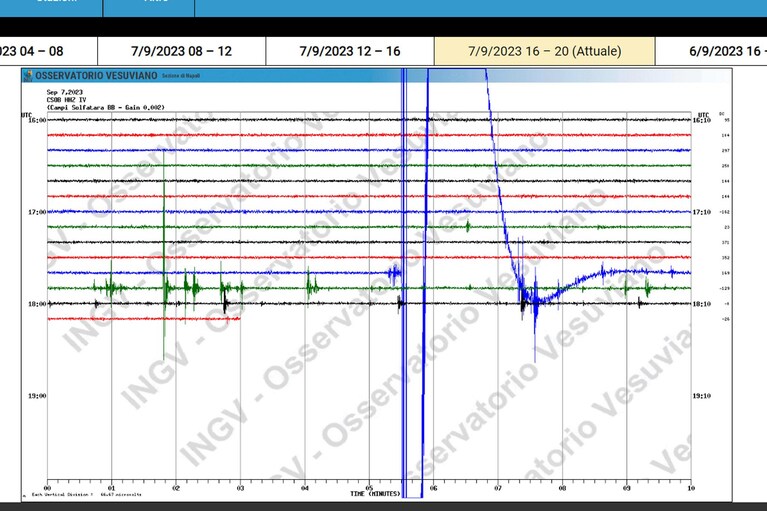
Task: Click the short red trace below 18:00
Action: 144,319
